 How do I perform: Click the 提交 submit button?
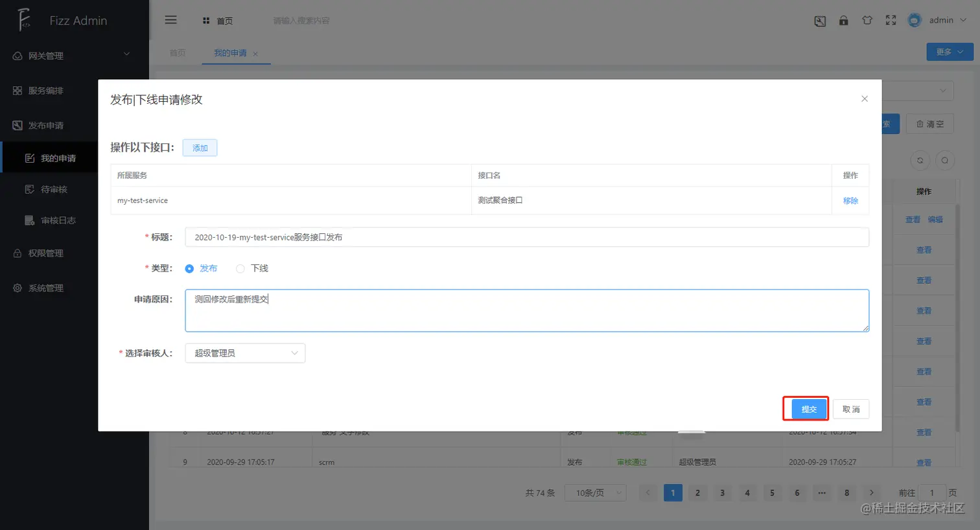[809, 409]
